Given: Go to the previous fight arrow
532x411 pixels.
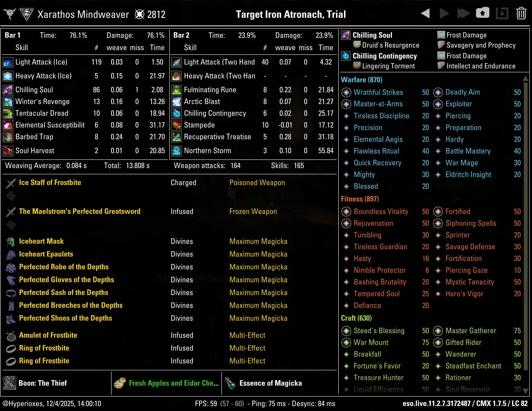Looking at the screenshot, I should (425, 14).
